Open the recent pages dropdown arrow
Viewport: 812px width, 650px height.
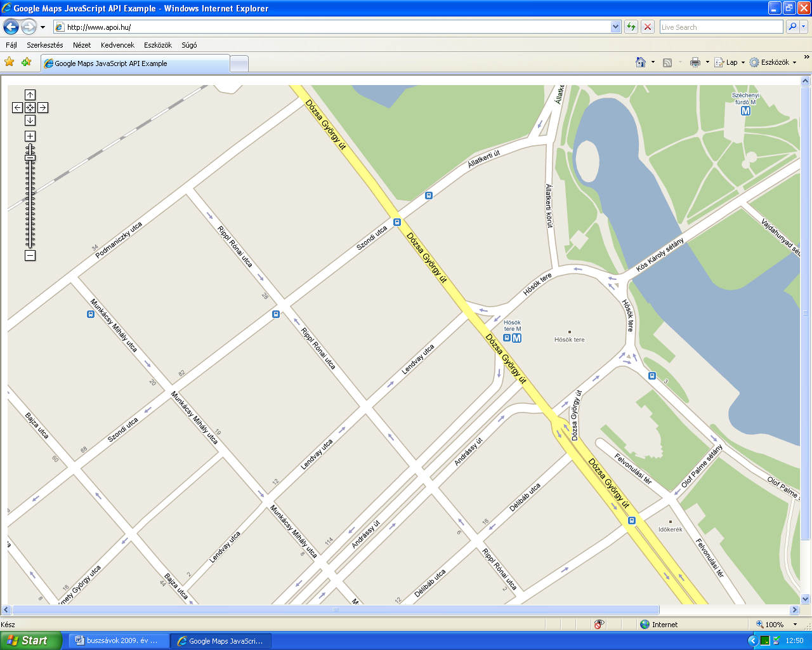pos(43,27)
